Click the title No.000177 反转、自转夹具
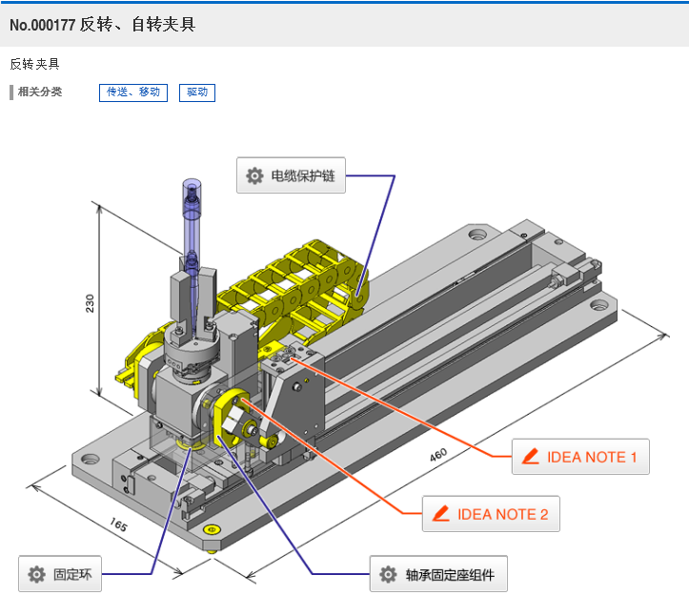This screenshot has width=689, height=616. (102, 25)
